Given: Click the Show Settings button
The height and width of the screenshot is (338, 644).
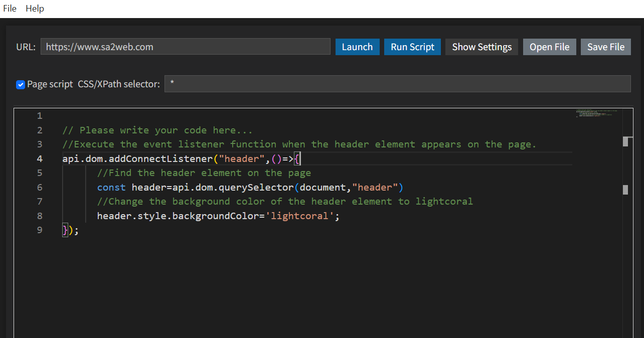Looking at the screenshot, I should 481,47.
